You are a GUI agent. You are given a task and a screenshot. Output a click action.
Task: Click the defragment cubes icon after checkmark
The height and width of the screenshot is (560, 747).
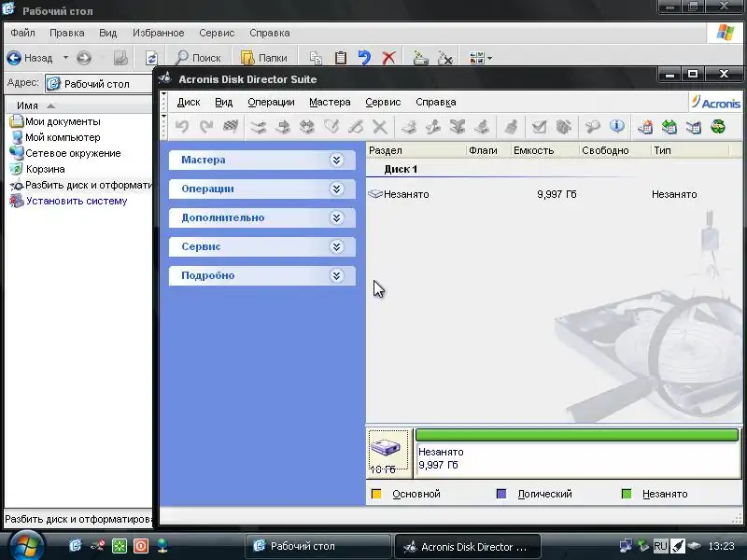pos(564,127)
